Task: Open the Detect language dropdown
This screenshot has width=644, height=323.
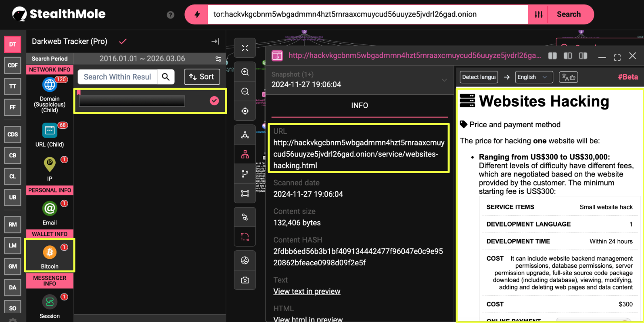Action: pyautogui.click(x=479, y=77)
